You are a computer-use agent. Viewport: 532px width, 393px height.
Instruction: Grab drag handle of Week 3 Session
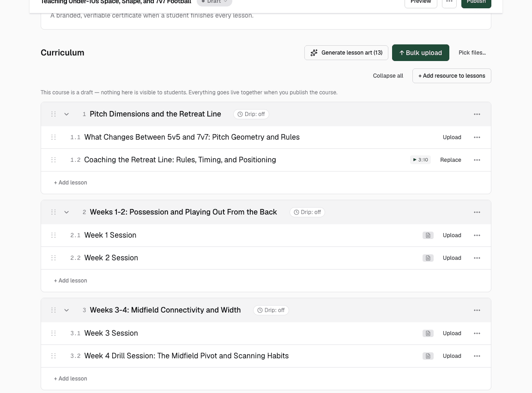(53, 333)
